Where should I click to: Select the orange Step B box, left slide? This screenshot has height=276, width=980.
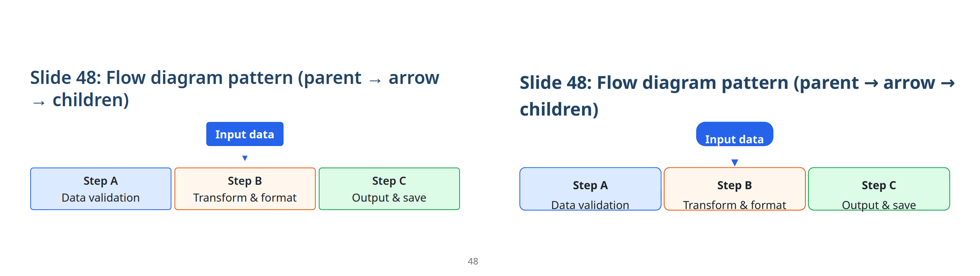pyautogui.click(x=245, y=188)
